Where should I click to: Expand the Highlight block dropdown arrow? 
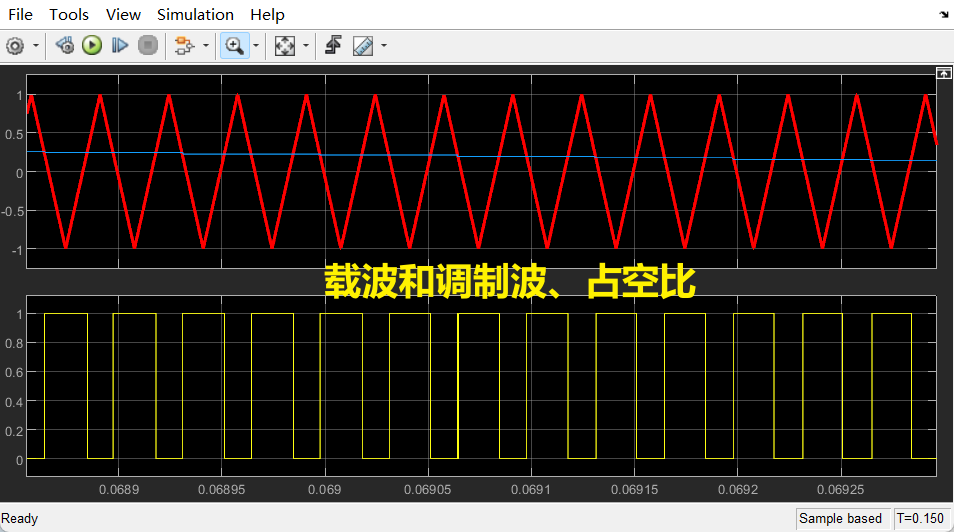point(206,46)
